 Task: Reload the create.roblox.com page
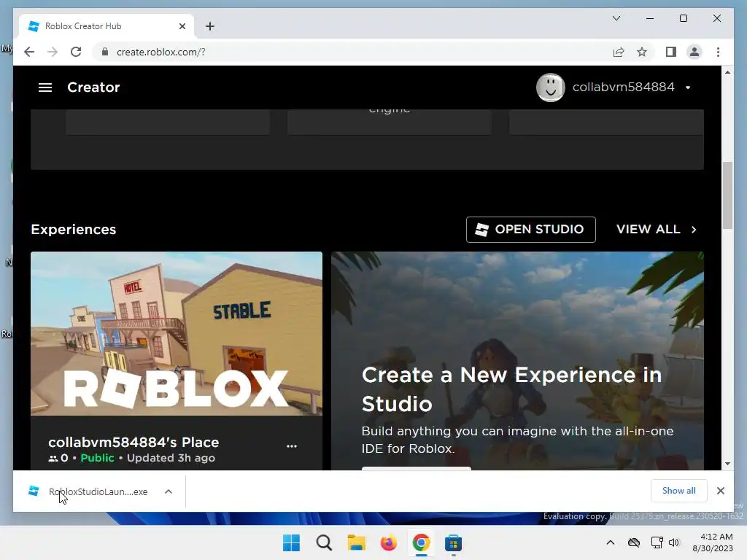[x=76, y=52]
